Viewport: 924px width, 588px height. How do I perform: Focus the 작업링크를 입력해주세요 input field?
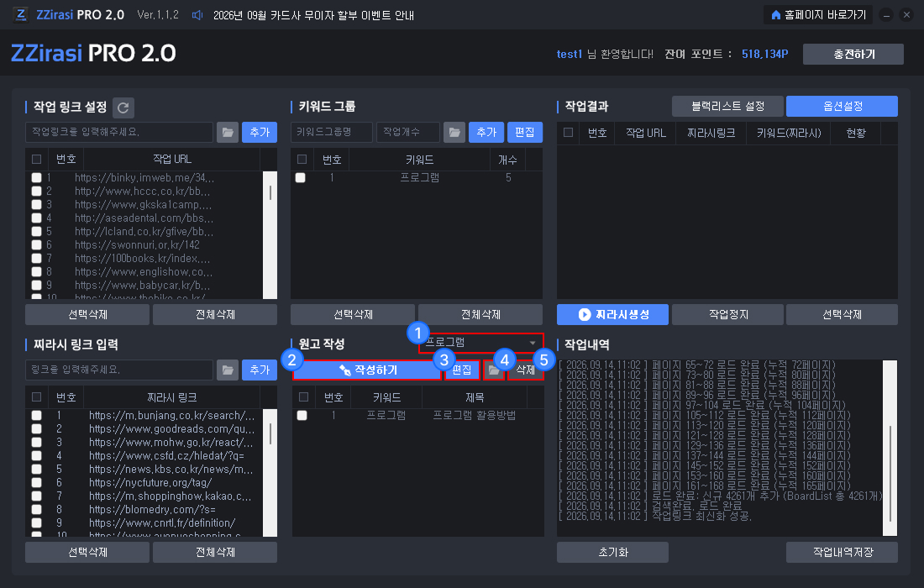coord(119,132)
